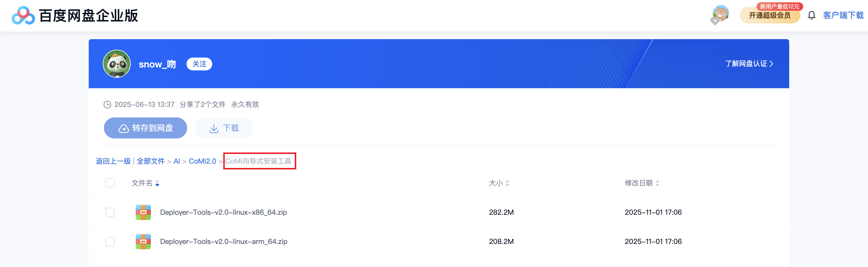Open 了解网盘认证 link
The image size is (868, 267).
pos(749,64)
